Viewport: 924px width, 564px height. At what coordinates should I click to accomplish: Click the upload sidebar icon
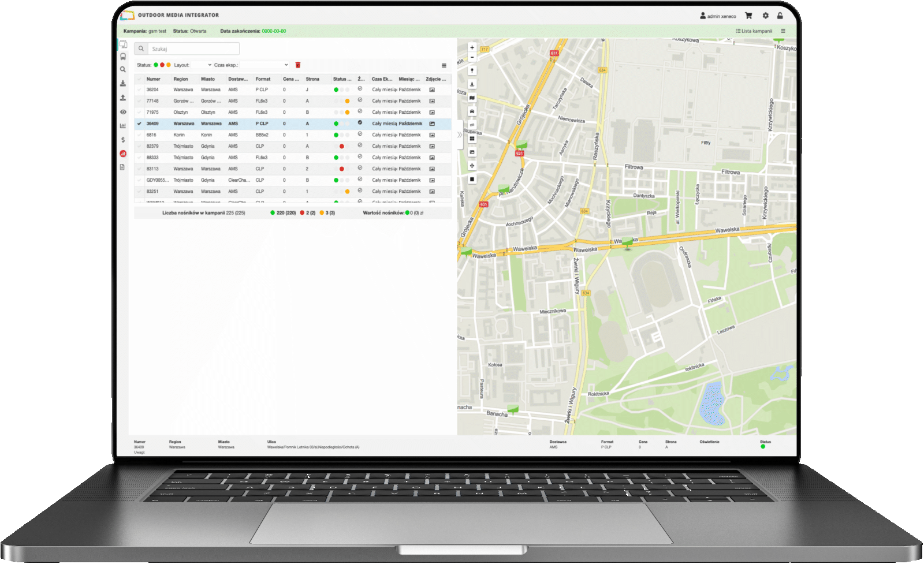click(123, 98)
